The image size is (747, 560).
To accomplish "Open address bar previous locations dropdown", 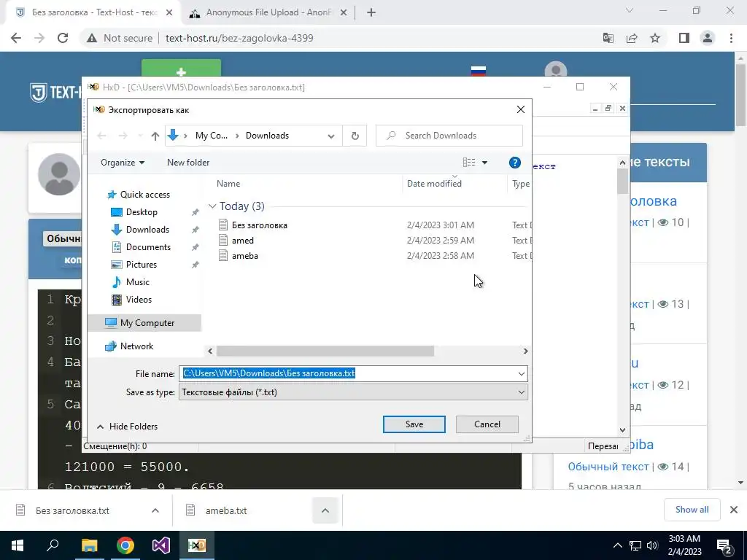I will [331, 136].
